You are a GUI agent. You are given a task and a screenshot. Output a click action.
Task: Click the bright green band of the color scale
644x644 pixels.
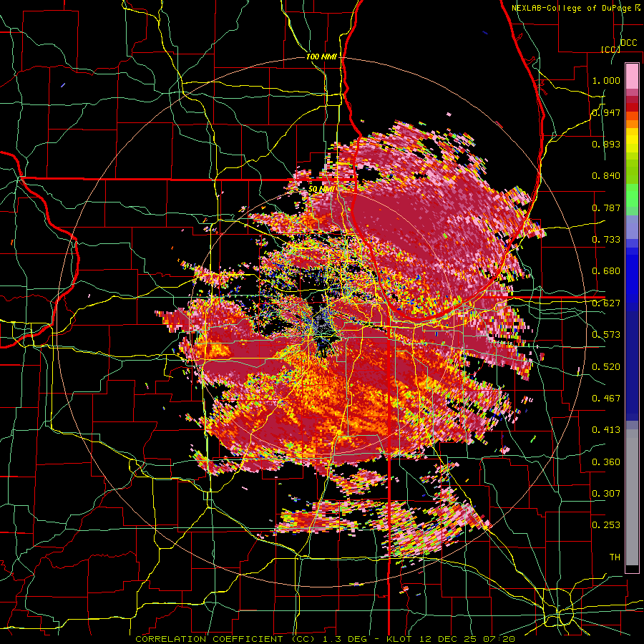[x=632, y=195]
